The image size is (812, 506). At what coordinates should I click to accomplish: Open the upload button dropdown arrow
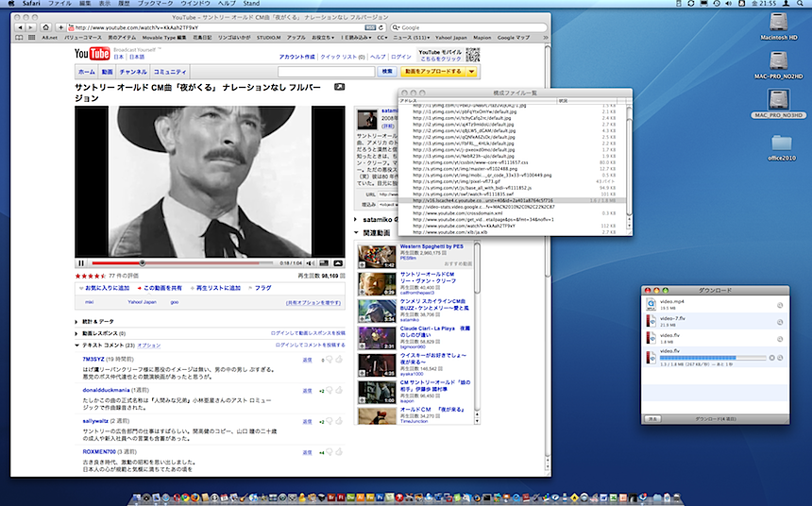[x=472, y=72]
